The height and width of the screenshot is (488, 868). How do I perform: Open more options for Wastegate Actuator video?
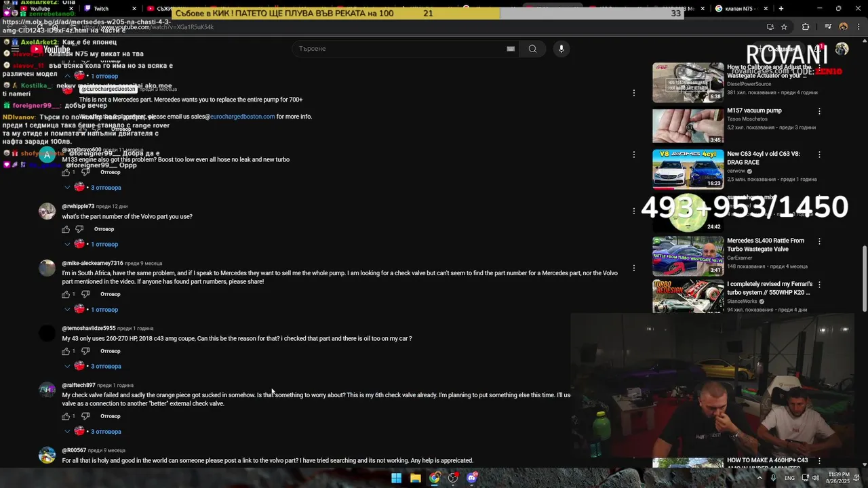coord(819,68)
